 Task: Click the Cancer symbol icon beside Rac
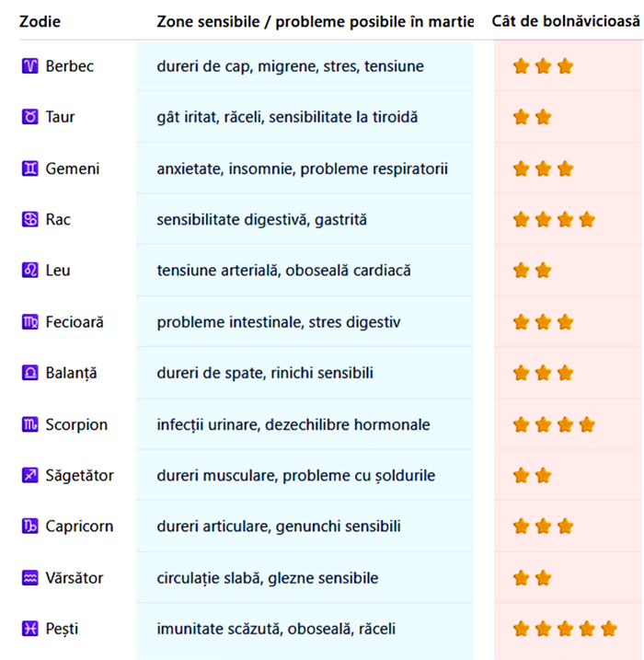tap(29, 219)
